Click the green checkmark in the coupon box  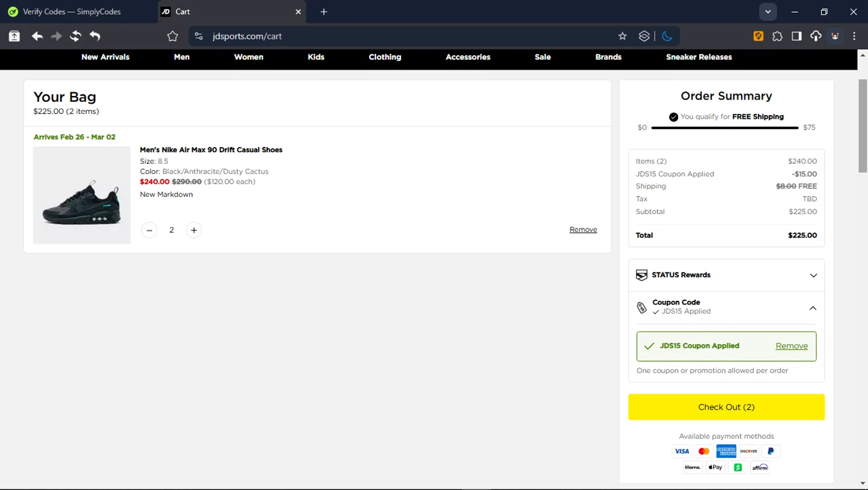[x=649, y=346]
